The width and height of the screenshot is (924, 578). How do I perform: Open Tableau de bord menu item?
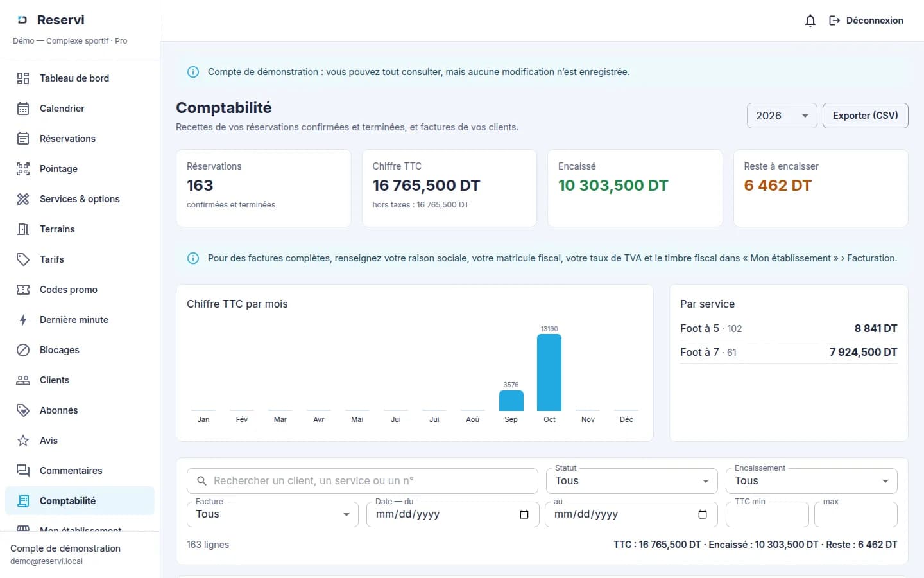click(x=80, y=78)
